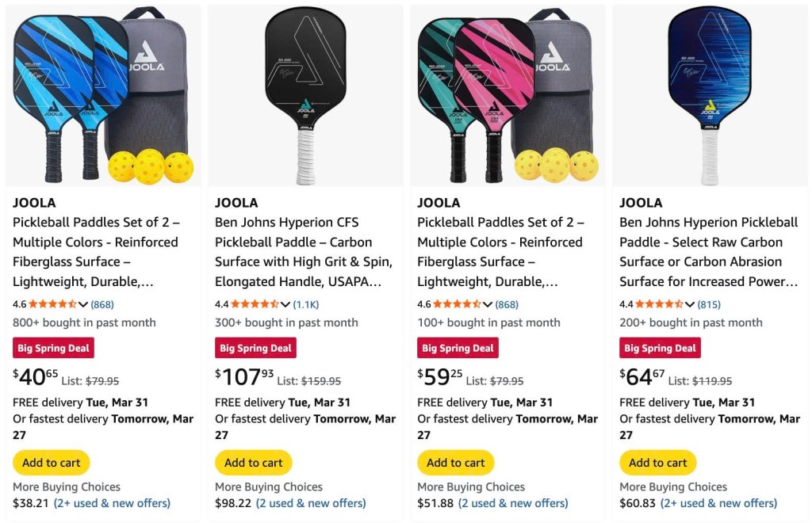Add the $64.67 Hyperion paddle to cart

pyautogui.click(x=658, y=463)
